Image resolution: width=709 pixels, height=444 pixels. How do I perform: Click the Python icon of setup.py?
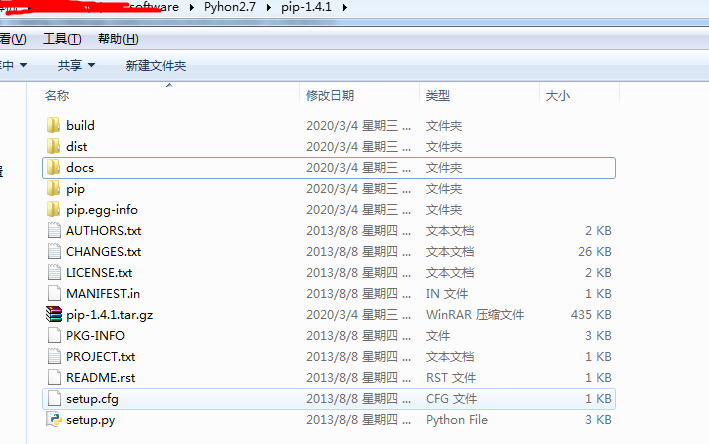point(54,420)
